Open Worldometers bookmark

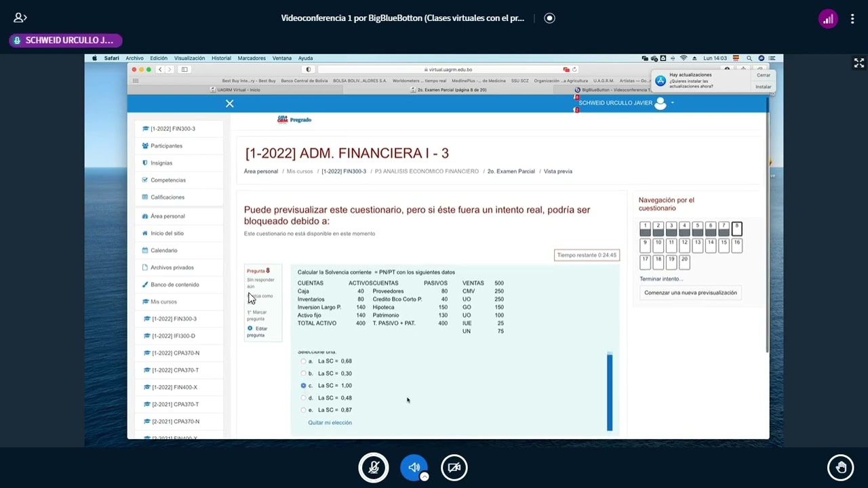[x=419, y=81]
